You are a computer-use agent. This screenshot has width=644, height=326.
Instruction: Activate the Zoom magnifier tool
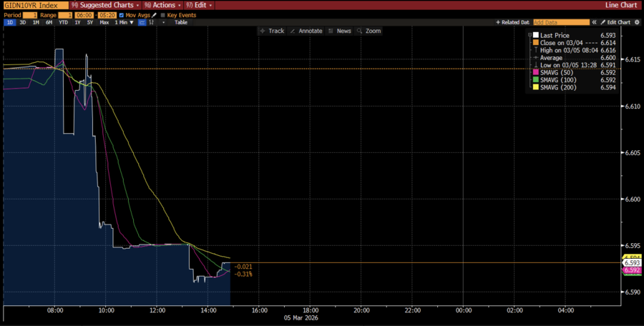[369, 31]
